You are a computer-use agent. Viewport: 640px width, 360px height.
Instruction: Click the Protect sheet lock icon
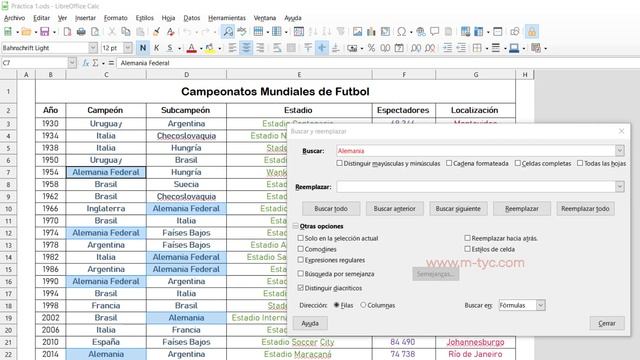532,31
